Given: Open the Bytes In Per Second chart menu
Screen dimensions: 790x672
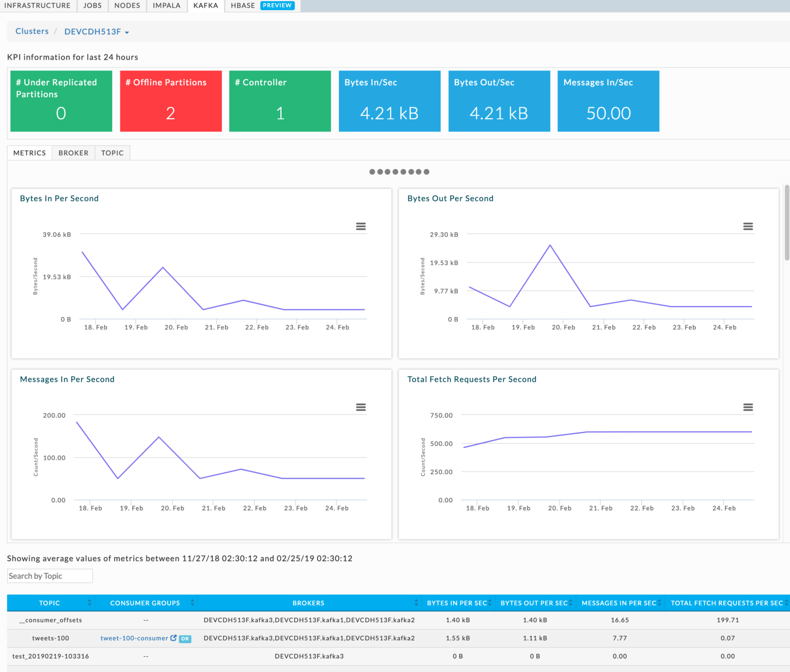Looking at the screenshot, I should click(361, 226).
